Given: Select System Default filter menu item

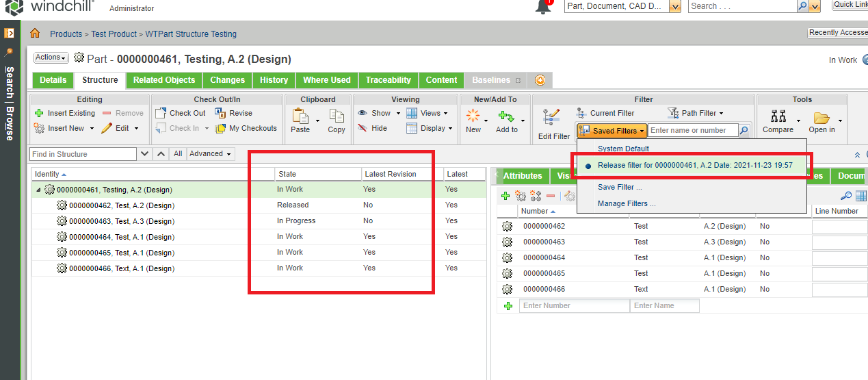Looking at the screenshot, I should [622, 149].
